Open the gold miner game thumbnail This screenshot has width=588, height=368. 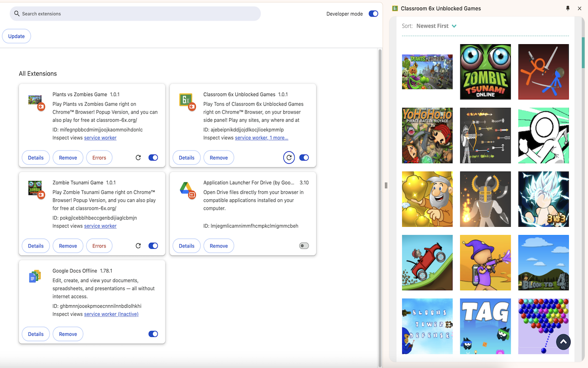pyautogui.click(x=427, y=199)
